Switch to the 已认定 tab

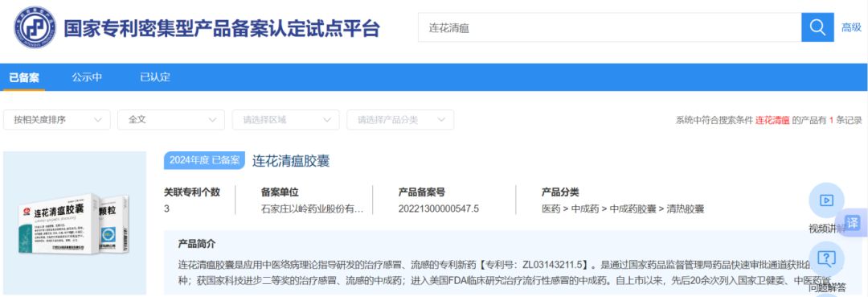(x=155, y=77)
